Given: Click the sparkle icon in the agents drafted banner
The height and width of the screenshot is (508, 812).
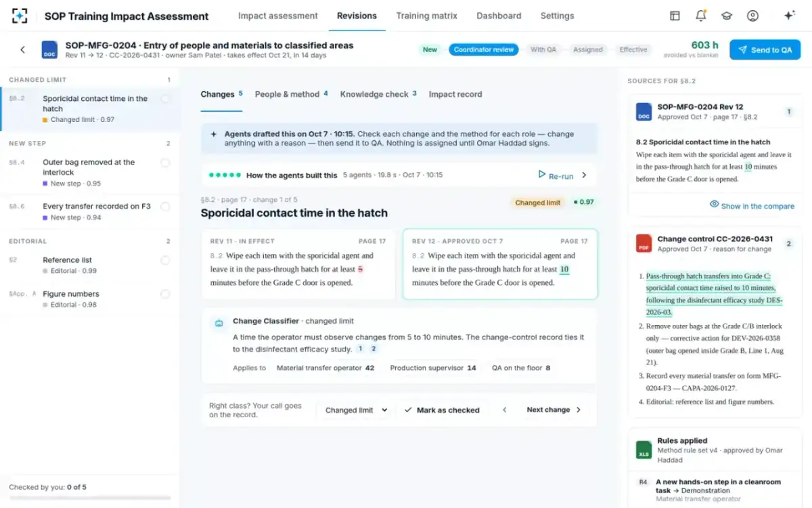Looking at the screenshot, I should (x=214, y=134).
